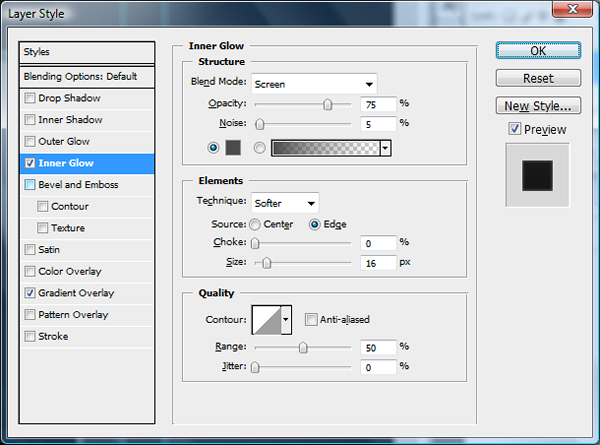Viewport: 600px width, 445px height.
Task: Click the New Style button
Action: coord(538,105)
